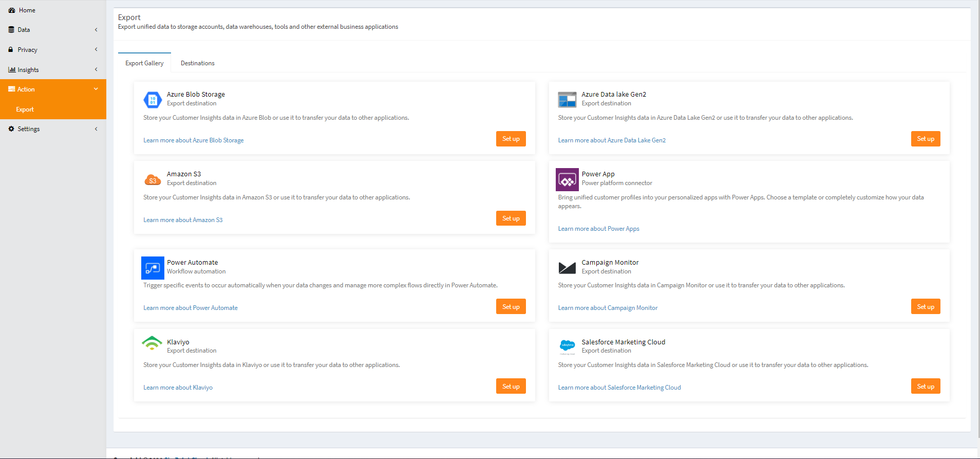The height and width of the screenshot is (459, 980).
Task: Click the Salesforce Marketing Cloud logo
Action: 567,346
